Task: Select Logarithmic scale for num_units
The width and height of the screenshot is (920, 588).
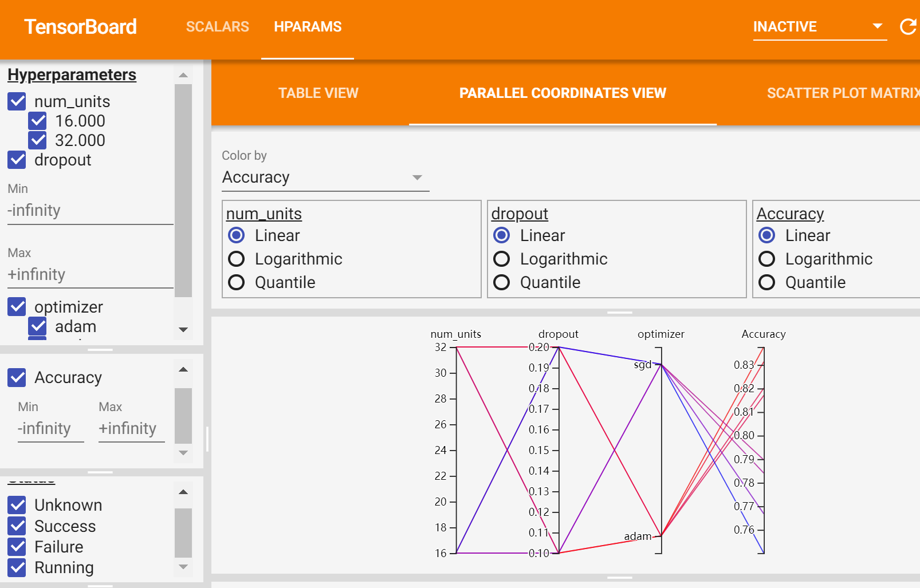Action: click(237, 259)
